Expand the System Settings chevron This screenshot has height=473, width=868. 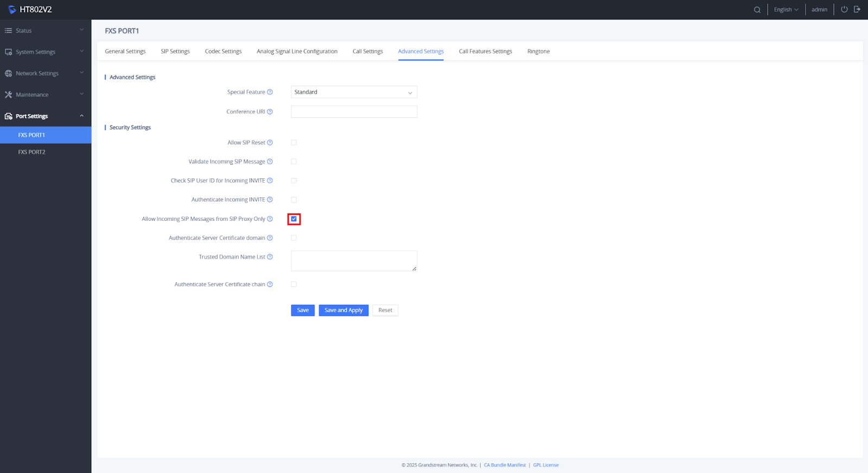point(82,52)
